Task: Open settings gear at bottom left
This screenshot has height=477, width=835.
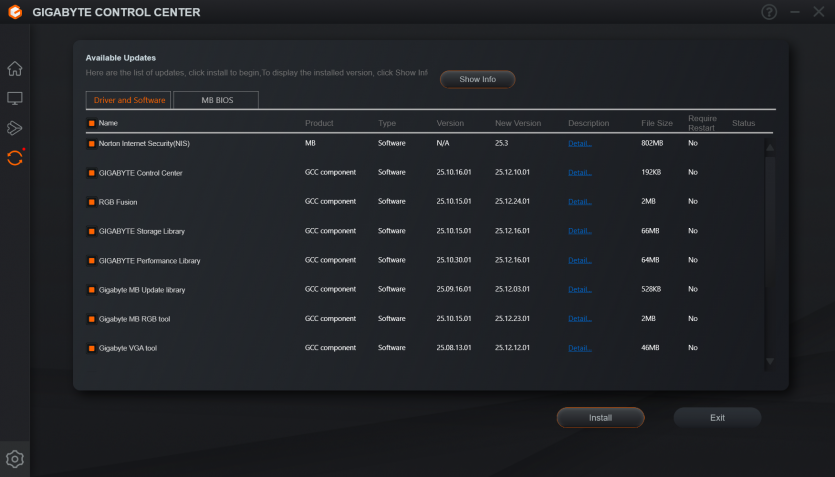Action: (14, 459)
